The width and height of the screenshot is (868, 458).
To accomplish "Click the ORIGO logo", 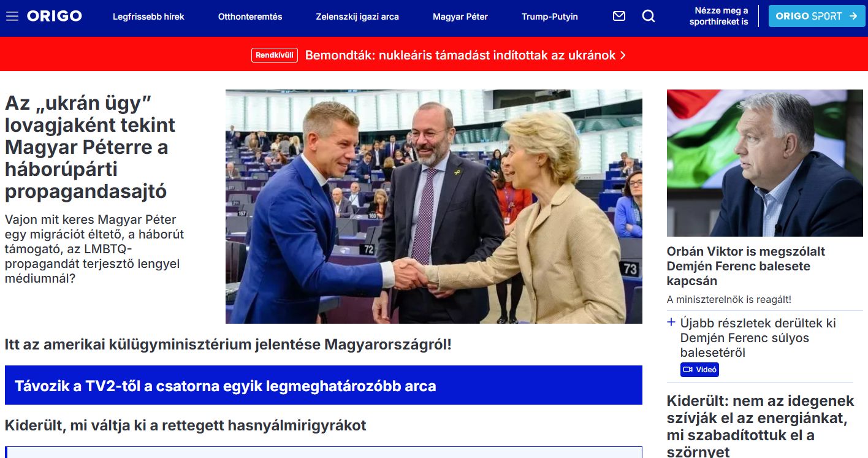I will pyautogui.click(x=54, y=17).
